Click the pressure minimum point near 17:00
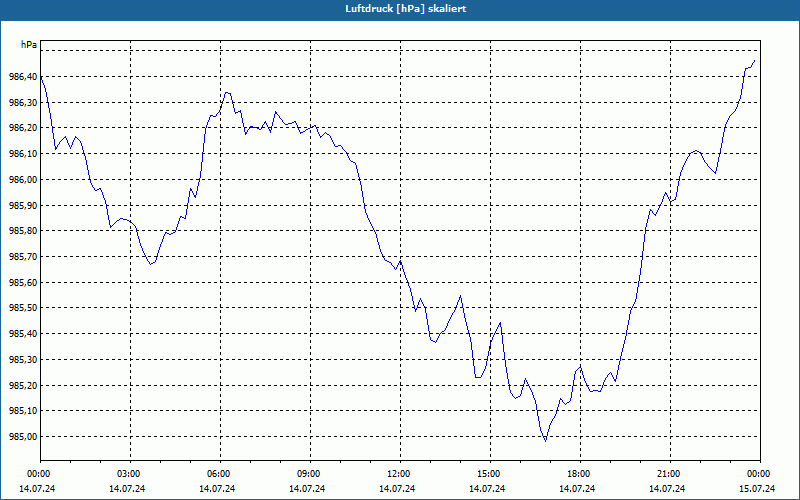Viewport: 800px width, 500px height. [x=545, y=441]
